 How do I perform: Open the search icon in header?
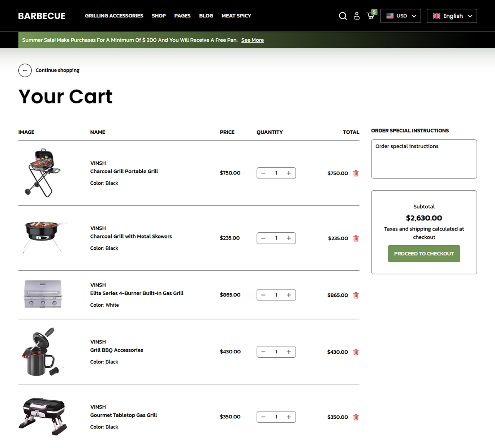click(x=343, y=16)
